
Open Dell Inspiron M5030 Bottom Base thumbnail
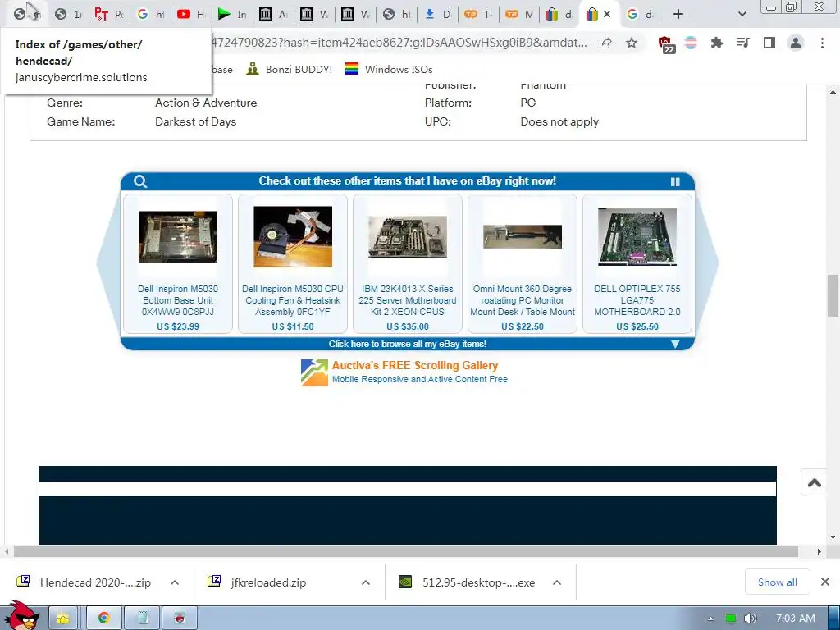[x=178, y=236]
